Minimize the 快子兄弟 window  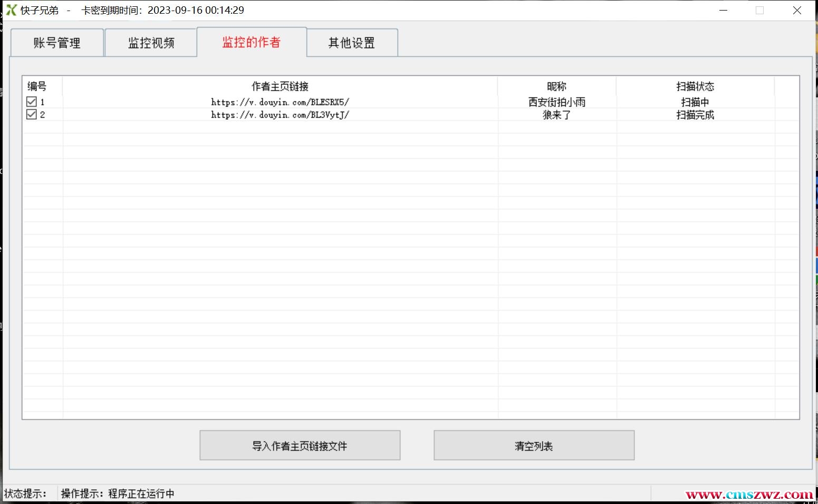pos(723,11)
